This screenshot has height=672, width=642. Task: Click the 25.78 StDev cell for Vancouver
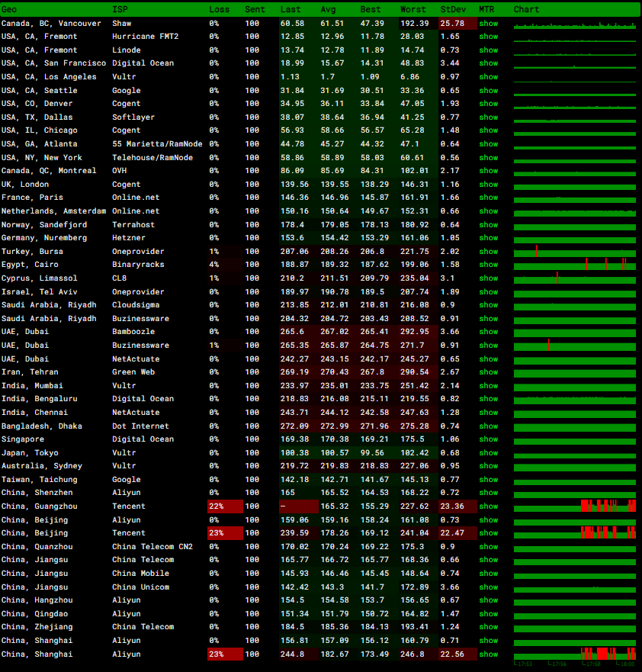[x=457, y=23]
